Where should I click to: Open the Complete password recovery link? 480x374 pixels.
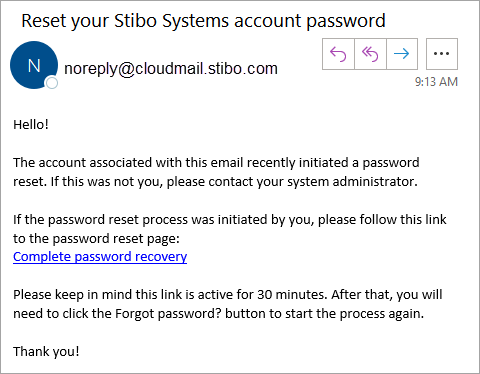pyautogui.click(x=100, y=257)
